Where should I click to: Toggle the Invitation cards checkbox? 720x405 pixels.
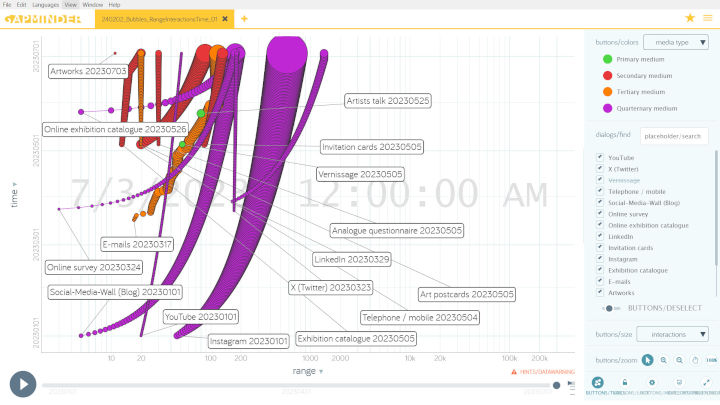click(x=600, y=248)
